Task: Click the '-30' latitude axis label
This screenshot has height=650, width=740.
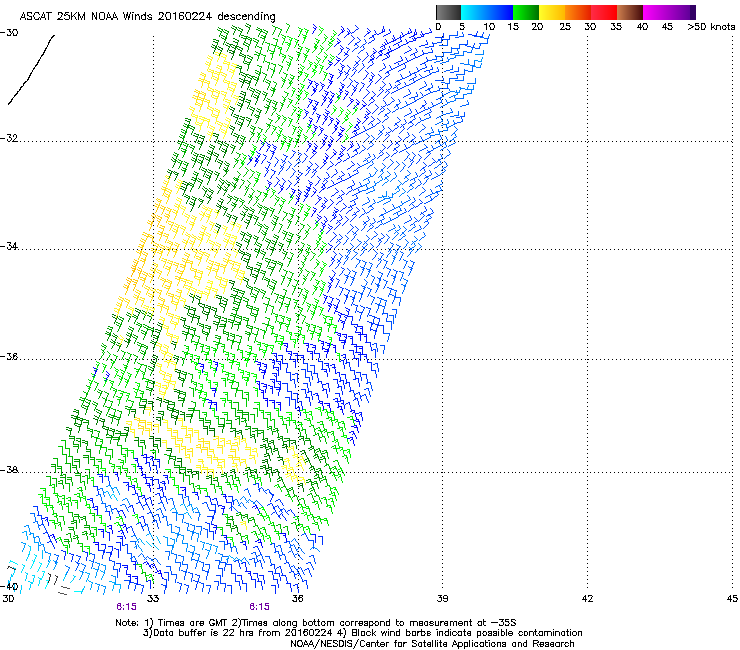Action: [9, 33]
